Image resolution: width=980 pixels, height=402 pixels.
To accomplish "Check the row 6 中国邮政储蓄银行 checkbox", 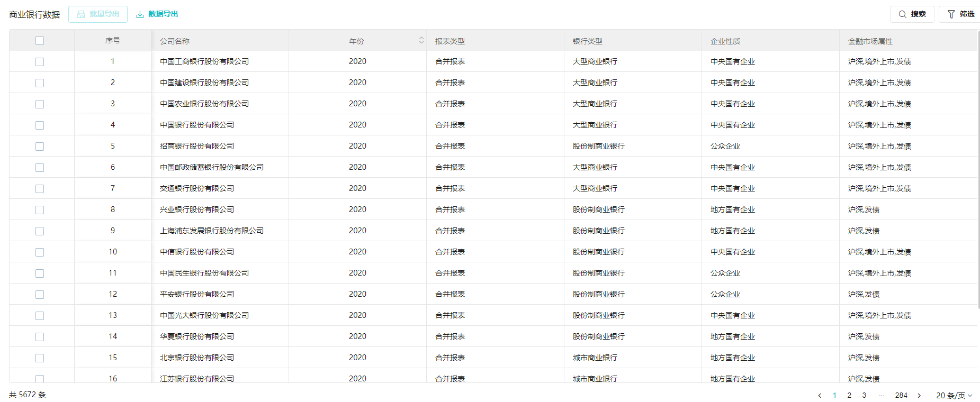I will [40, 168].
